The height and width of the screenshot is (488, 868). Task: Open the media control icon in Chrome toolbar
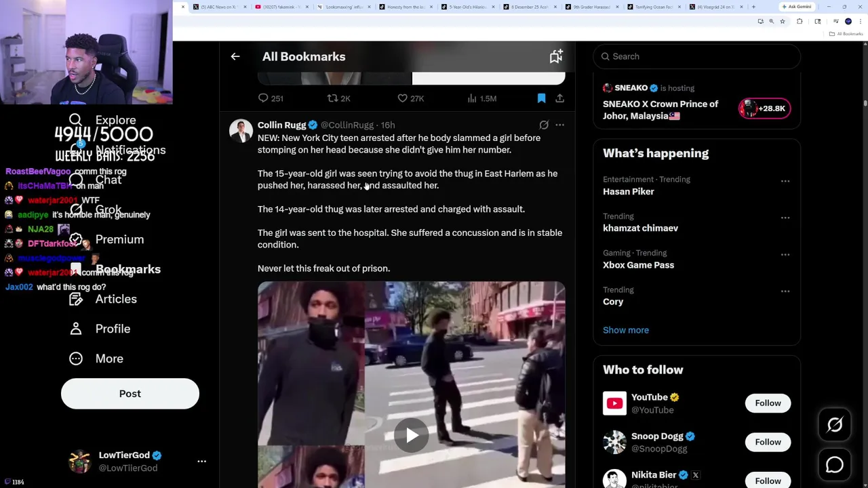click(835, 21)
